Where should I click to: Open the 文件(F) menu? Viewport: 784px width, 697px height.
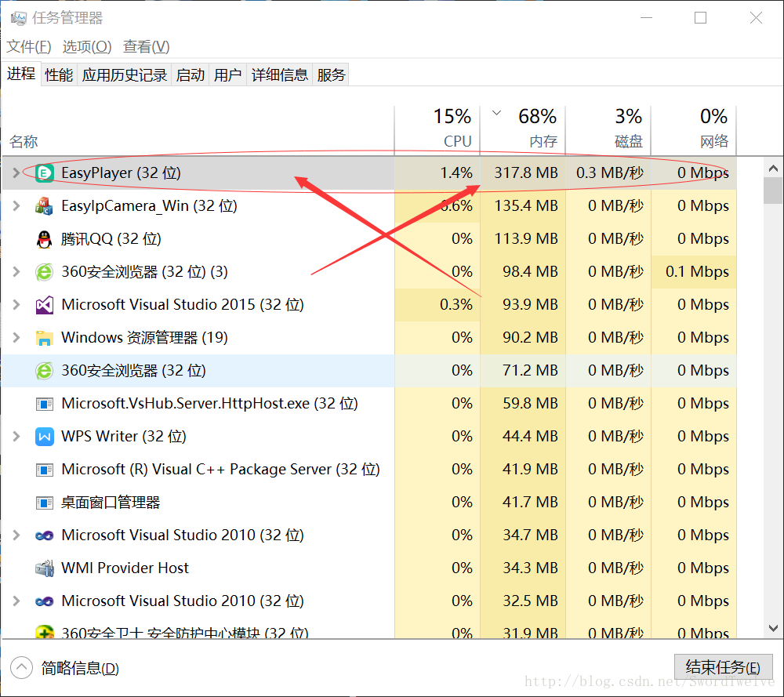tap(28, 47)
